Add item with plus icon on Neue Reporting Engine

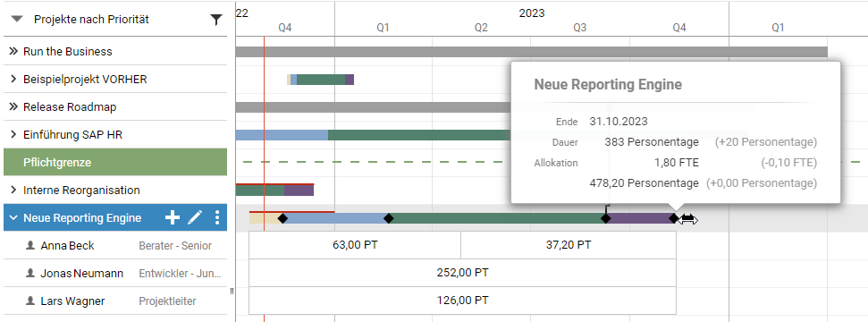pyautogui.click(x=173, y=218)
